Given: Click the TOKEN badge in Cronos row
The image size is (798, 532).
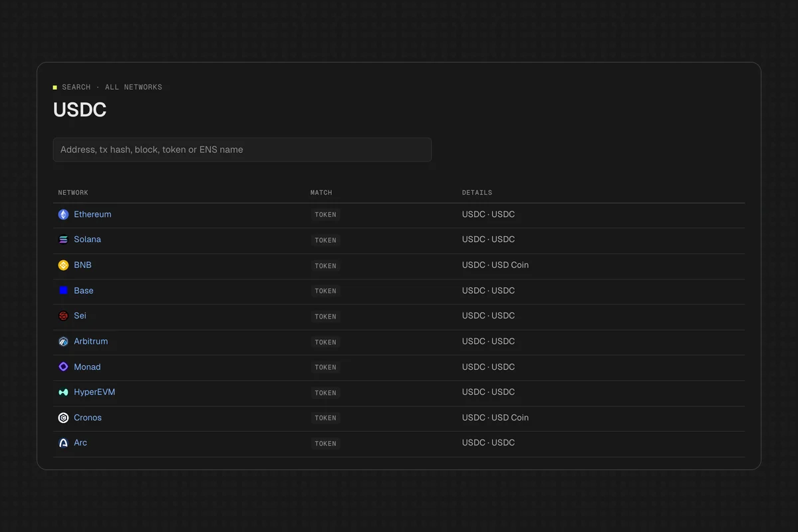Looking at the screenshot, I should pyautogui.click(x=325, y=418).
